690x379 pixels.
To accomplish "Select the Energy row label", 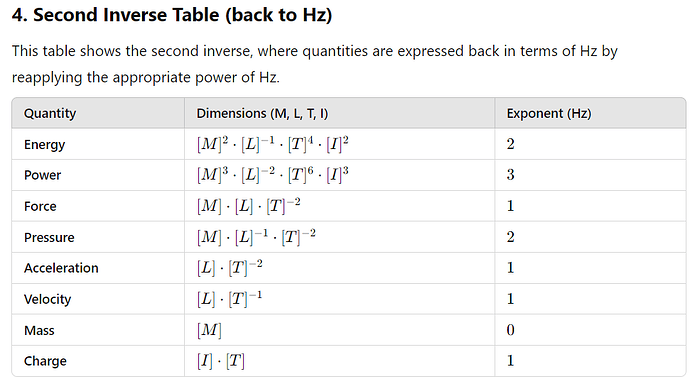I will pyautogui.click(x=44, y=144).
